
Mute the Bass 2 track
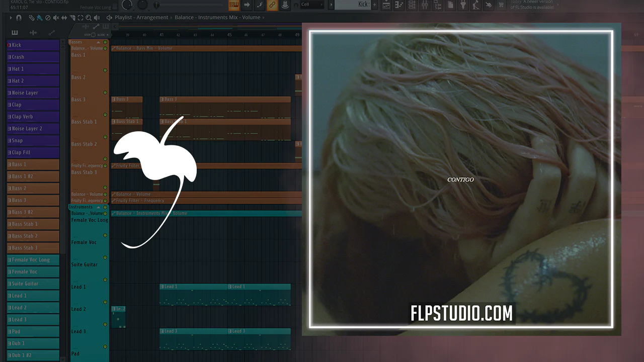pos(105,93)
